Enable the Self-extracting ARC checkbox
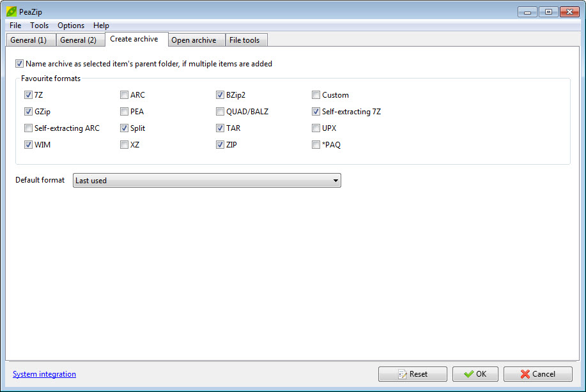 coord(28,128)
